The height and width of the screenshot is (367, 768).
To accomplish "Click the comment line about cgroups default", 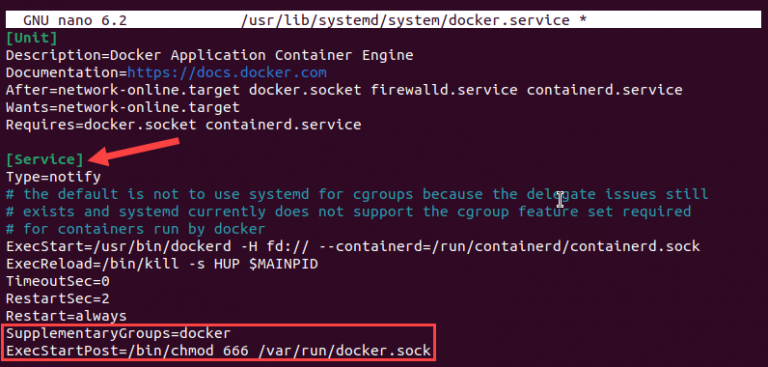I will (357, 194).
